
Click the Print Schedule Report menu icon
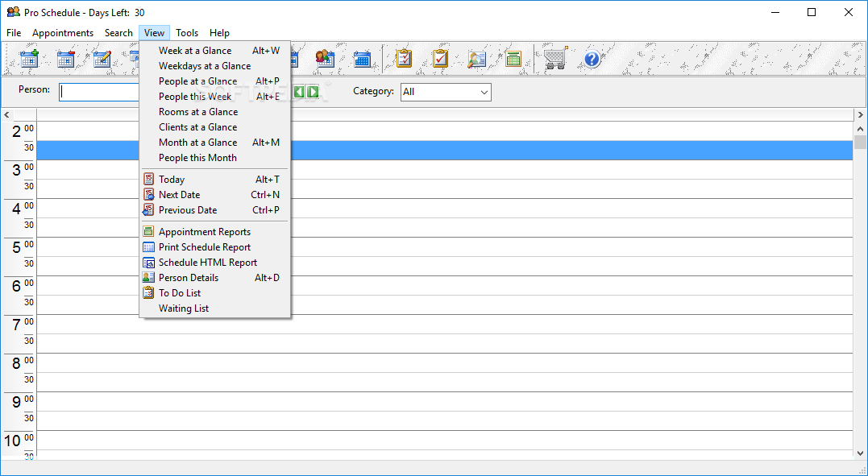point(148,246)
